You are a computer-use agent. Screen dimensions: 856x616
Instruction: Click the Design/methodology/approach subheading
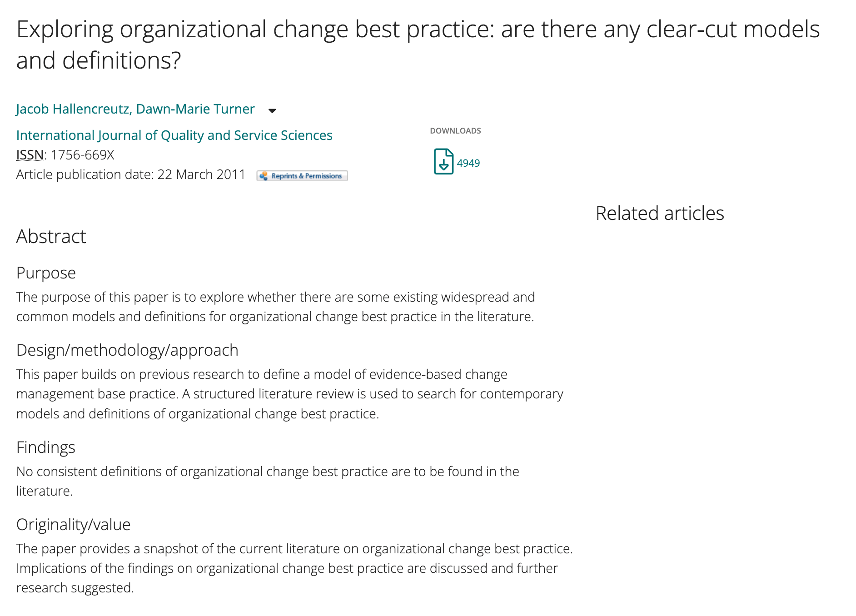click(x=127, y=350)
